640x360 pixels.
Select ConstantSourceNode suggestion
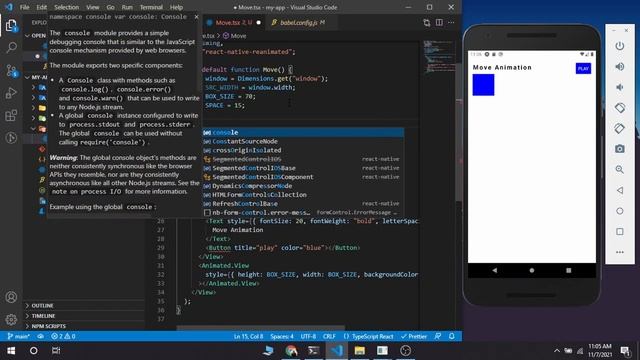click(x=303, y=141)
